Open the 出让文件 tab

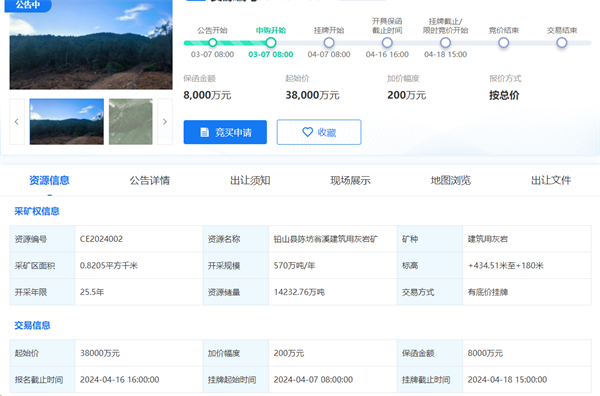pos(551,180)
